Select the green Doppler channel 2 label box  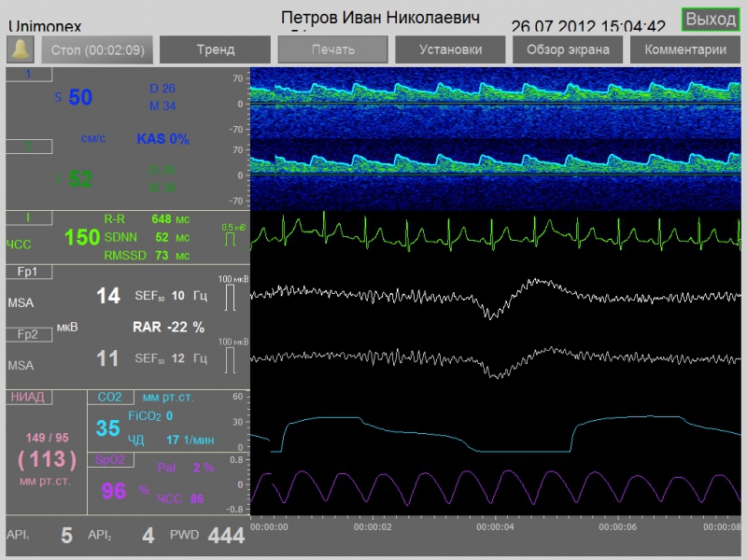pyautogui.click(x=27, y=147)
